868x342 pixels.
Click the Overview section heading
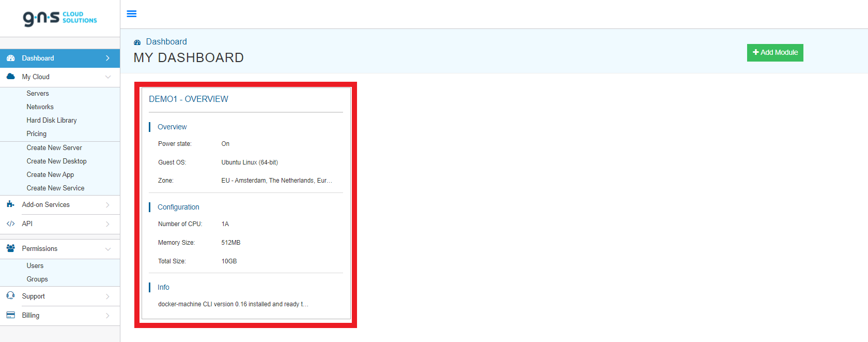coord(172,127)
